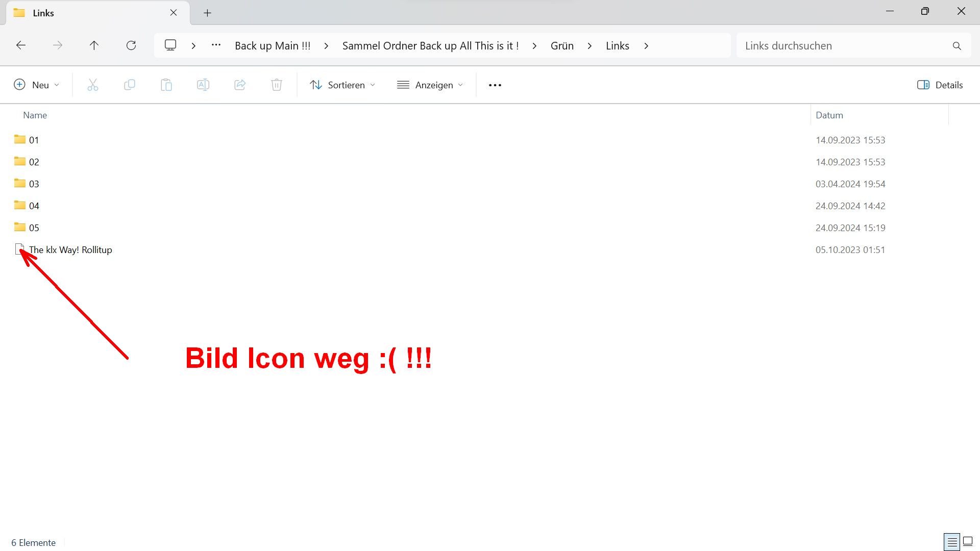
Task: Click the Paste clipboard icon
Action: click(x=166, y=85)
